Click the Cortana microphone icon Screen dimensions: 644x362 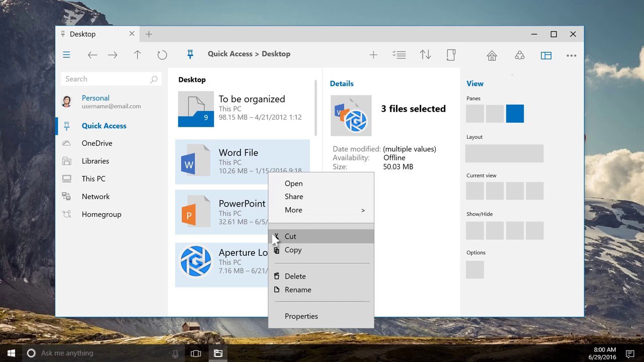click(175, 353)
